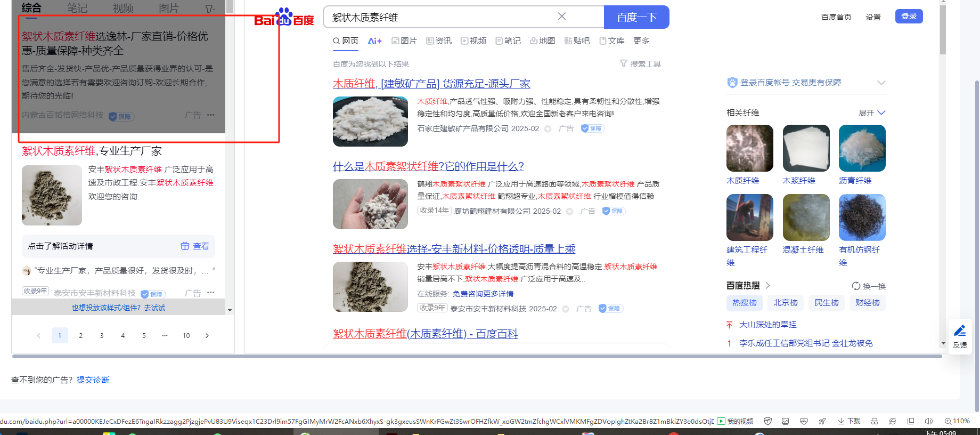
Task: Select the 网页 search tab
Action: point(346,41)
